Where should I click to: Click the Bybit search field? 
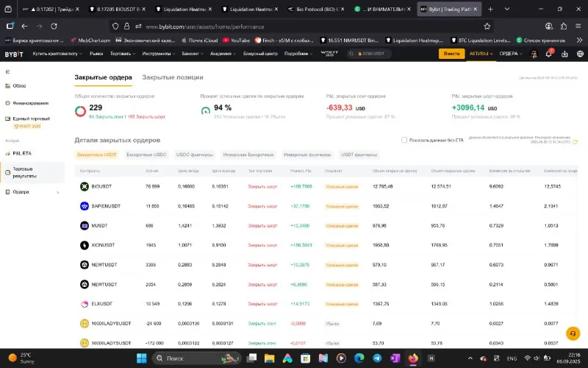click(370, 54)
